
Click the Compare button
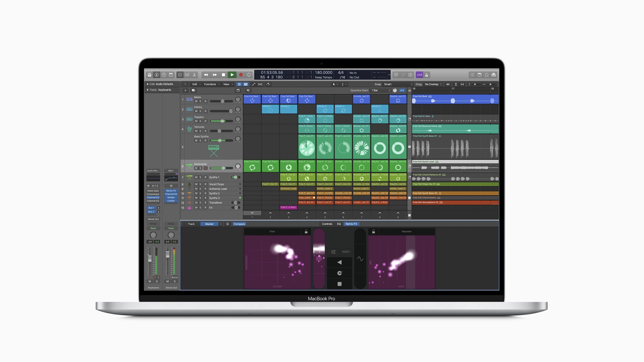pos(239,224)
